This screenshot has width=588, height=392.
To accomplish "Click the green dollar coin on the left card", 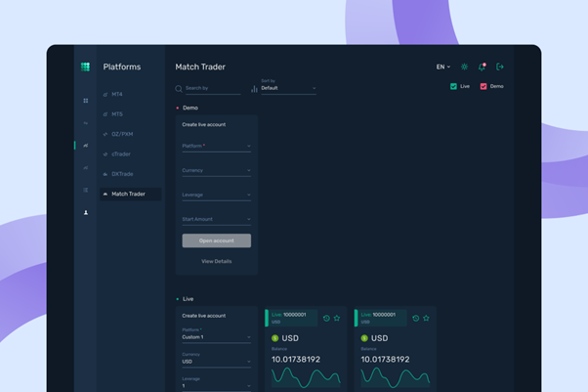I will (x=274, y=338).
